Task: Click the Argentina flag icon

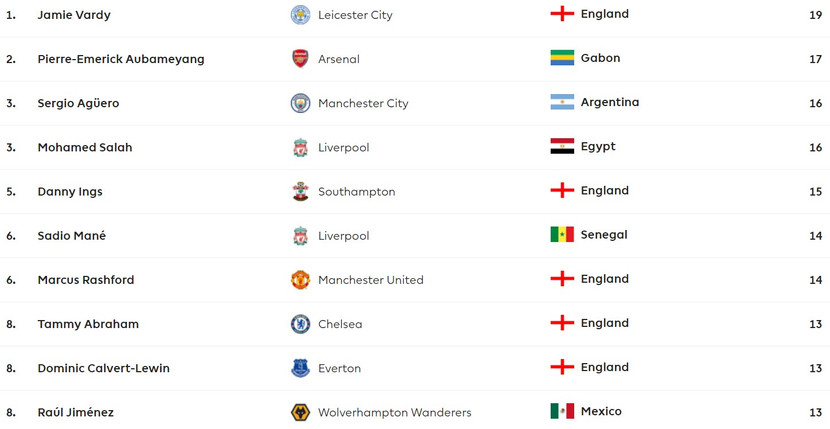Action: (562, 102)
